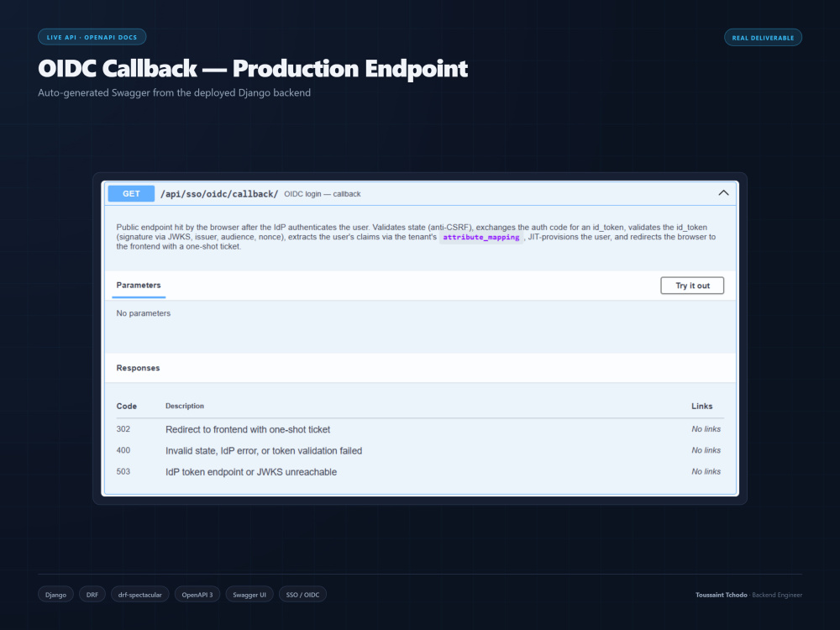Image resolution: width=840 pixels, height=630 pixels.
Task: Click the Swagger UI tag pill
Action: [249, 595]
